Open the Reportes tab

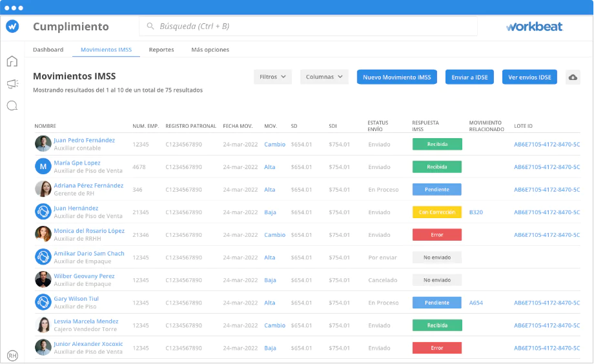click(161, 50)
